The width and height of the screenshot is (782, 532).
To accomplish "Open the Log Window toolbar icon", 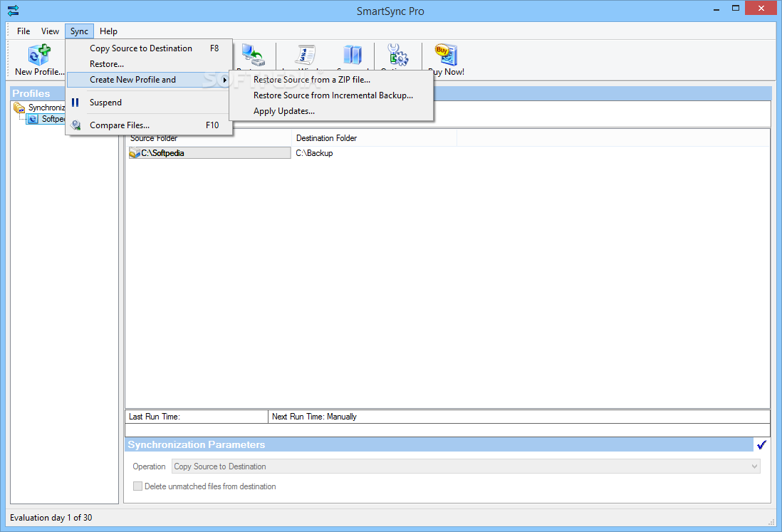I will click(305, 55).
